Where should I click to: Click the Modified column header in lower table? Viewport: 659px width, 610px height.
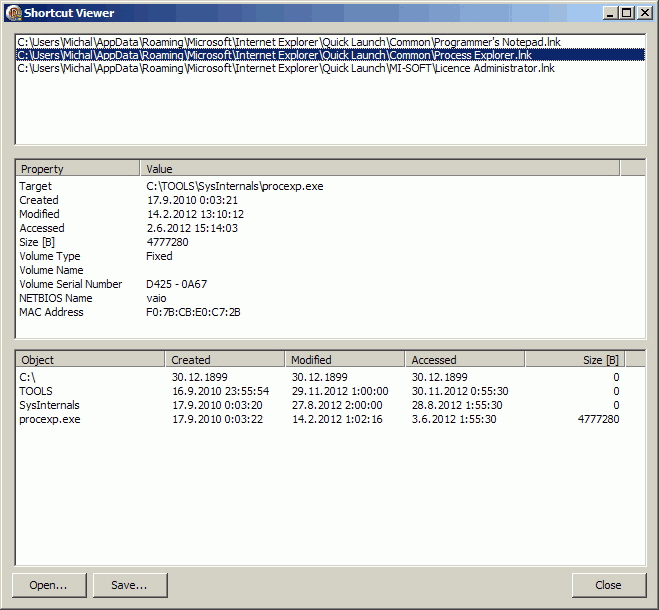[345, 359]
